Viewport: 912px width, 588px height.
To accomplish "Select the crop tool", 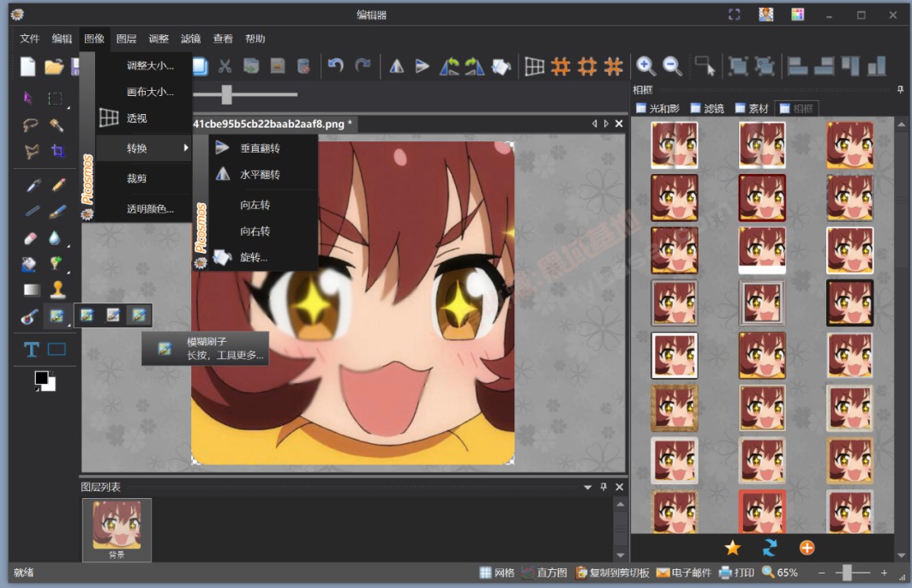I will click(57, 151).
